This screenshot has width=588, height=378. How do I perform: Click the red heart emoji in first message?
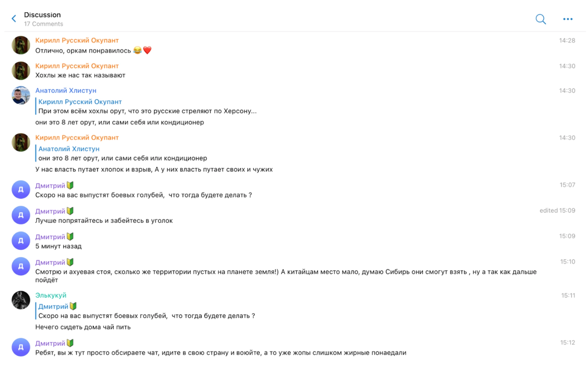[x=147, y=50]
